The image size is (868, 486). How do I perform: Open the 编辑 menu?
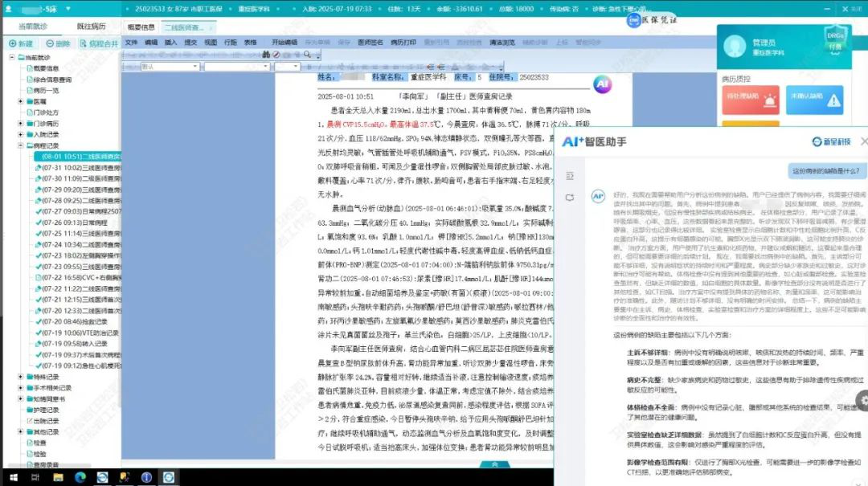[x=151, y=42]
